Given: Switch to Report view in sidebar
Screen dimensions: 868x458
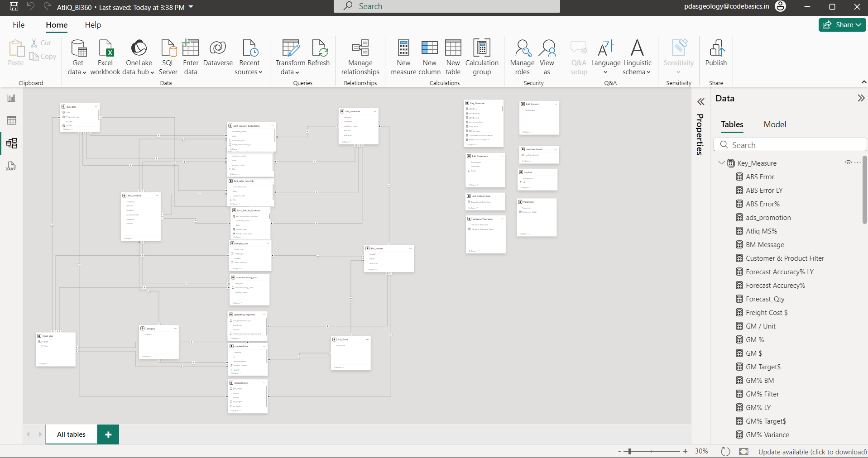Looking at the screenshot, I should [x=11, y=98].
